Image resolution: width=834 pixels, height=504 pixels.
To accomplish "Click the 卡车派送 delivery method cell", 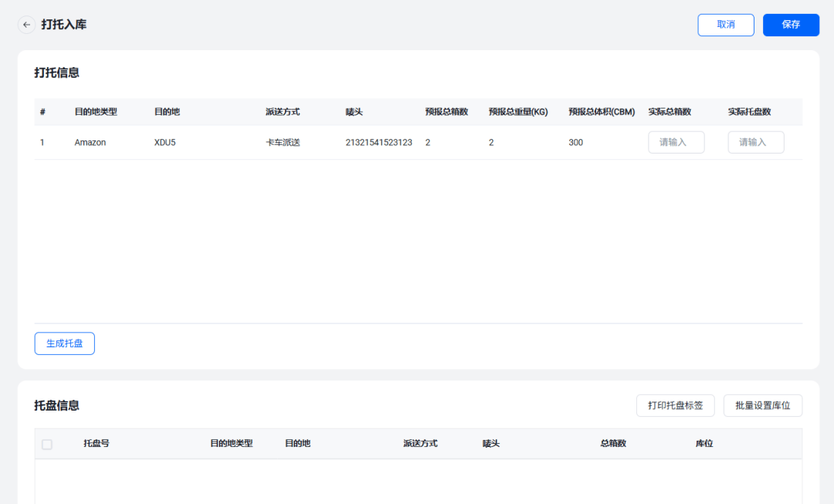I will (283, 143).
